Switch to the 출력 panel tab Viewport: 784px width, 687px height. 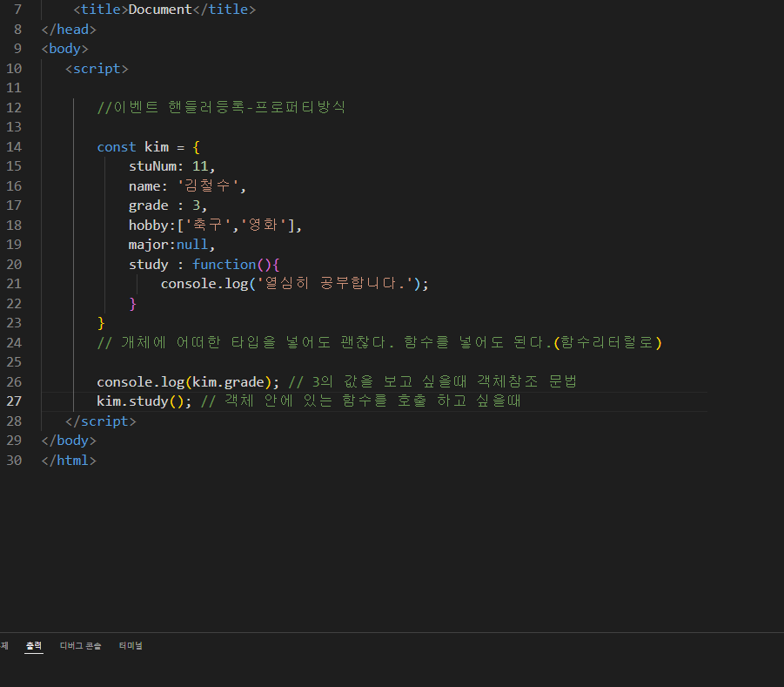click(x=34, y=645)
